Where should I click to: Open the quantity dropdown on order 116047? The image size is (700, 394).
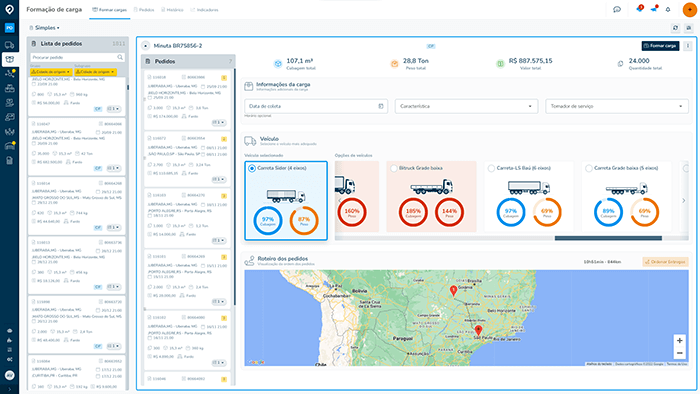[x=113, y=168]
